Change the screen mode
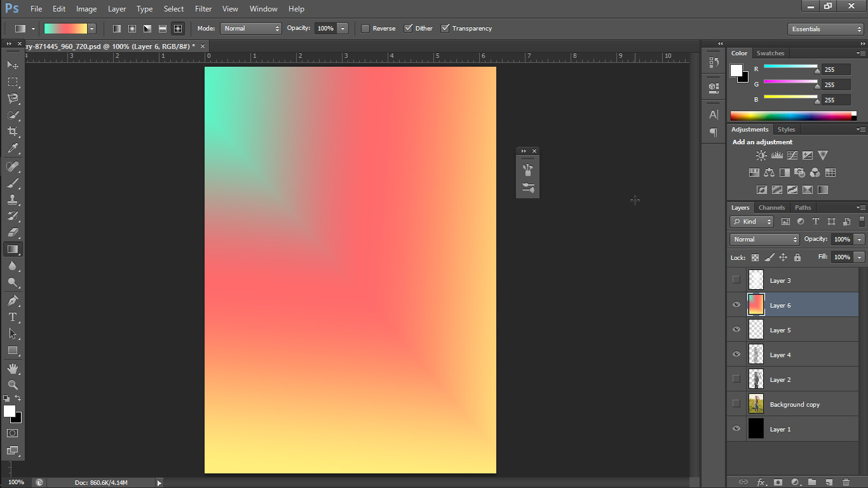868x488 pixels. pos(13,451)
